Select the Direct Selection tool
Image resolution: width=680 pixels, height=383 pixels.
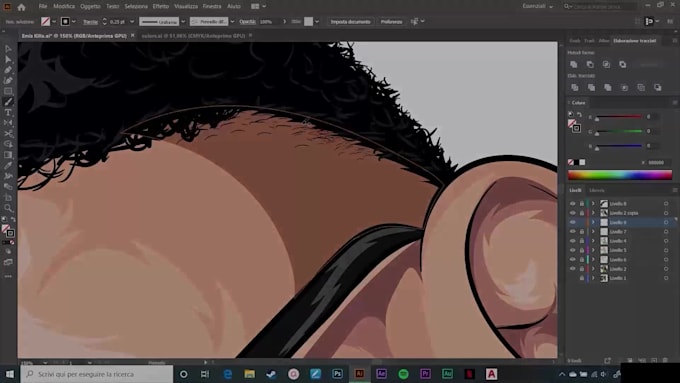[x=8, y=59]
